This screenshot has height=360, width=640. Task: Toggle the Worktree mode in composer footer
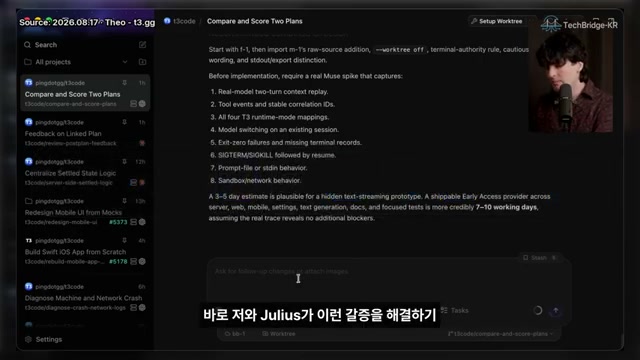click(279, 334)
